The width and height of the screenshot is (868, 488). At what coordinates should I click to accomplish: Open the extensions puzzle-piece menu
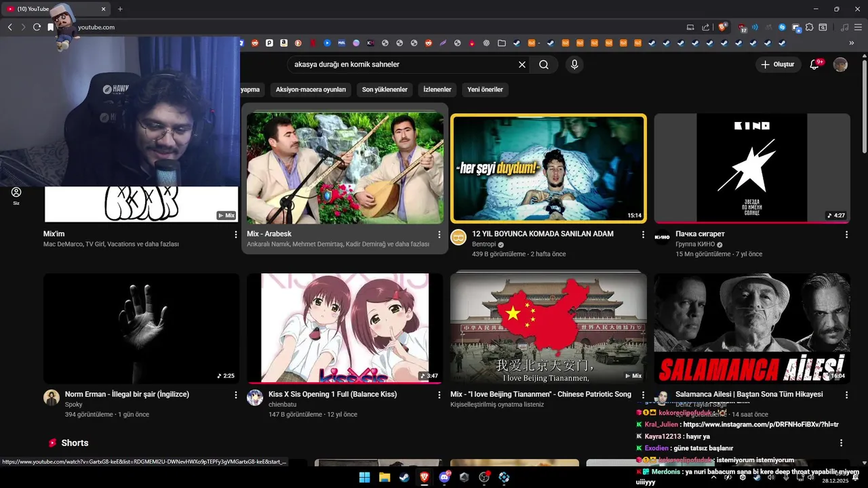pyautogui.click(x=810, y=27)
